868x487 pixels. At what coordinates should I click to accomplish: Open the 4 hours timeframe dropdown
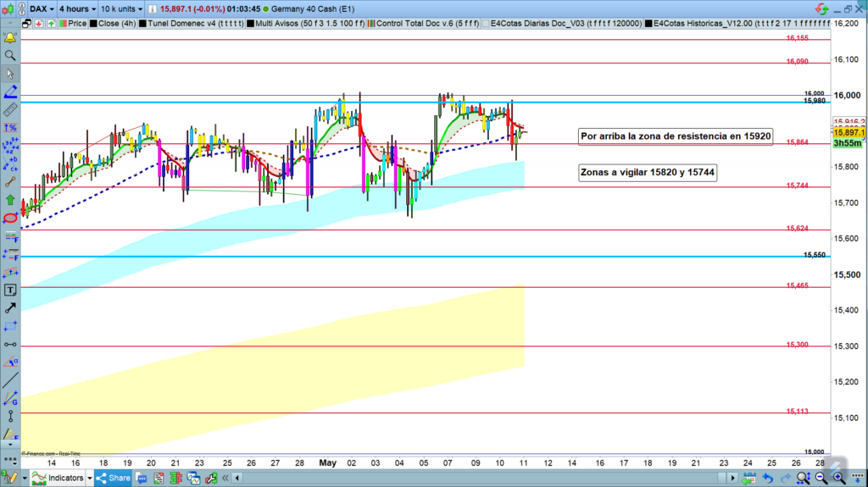coord(78,8)
